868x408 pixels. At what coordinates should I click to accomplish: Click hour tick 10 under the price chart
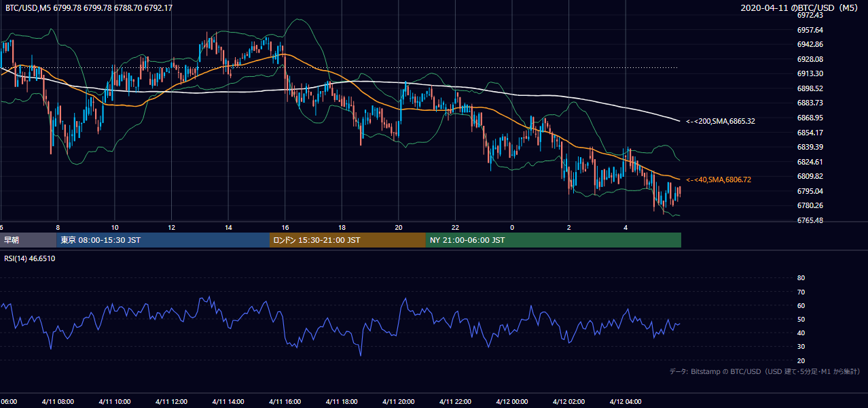[x=115, y=227]
